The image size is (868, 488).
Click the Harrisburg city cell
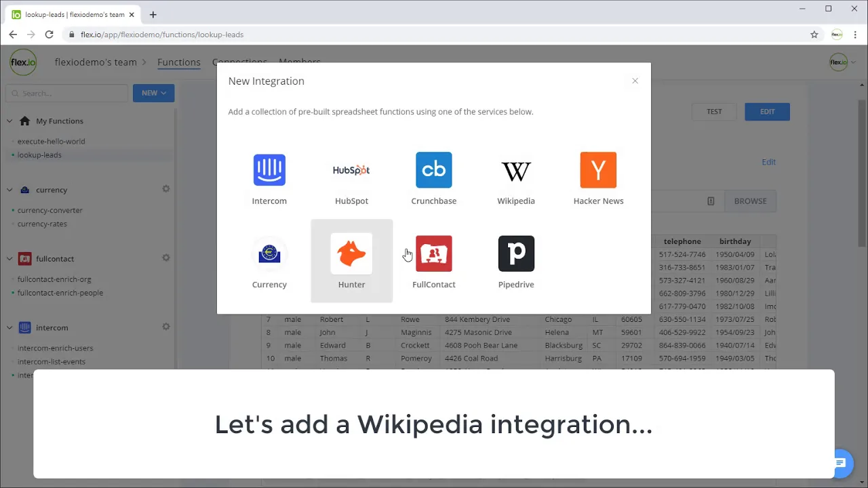pyautogui.click(x=564, y=358)
